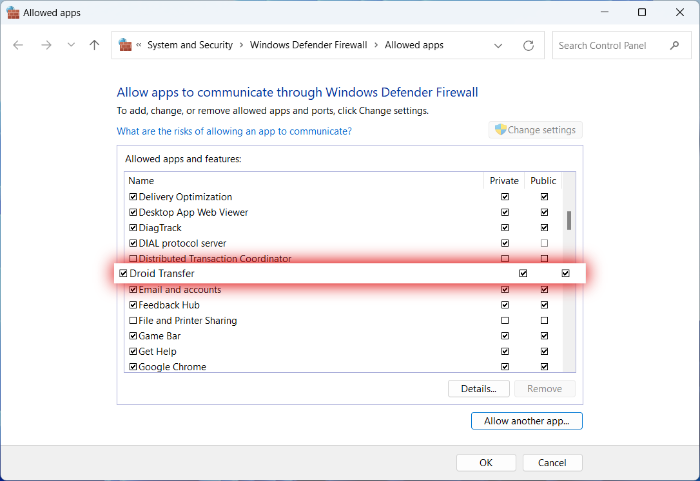Click the forward navigation arrow
Image resolution: width=700 pixels, height=481 pixels.
[x=45, y=45]
